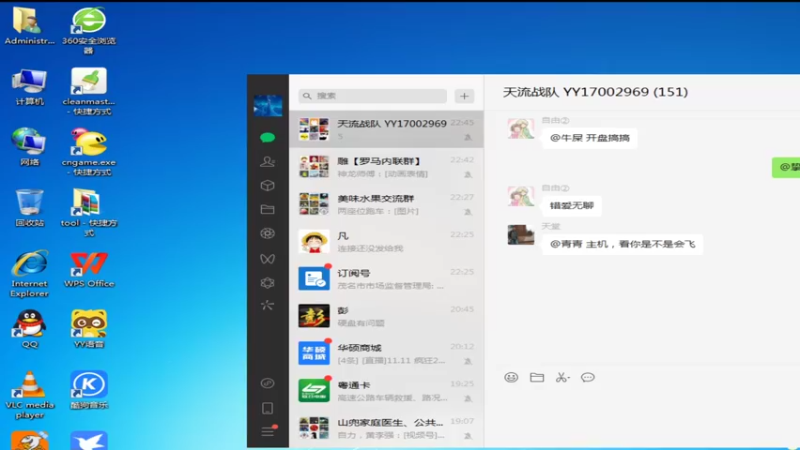
Task: Click message bubble @牛屎 开盘搞搞
Action: [x=590, y=138]
